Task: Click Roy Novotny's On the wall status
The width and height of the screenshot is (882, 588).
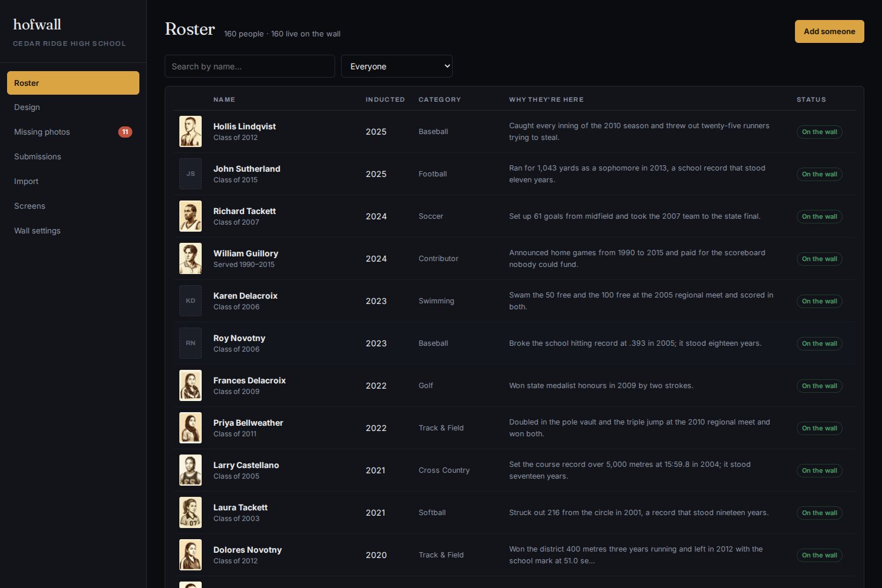Action: 820,343
